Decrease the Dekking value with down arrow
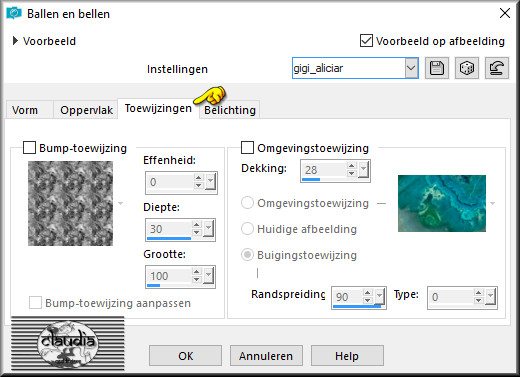This screenshot has width=520, height=377. coord(351,173)
